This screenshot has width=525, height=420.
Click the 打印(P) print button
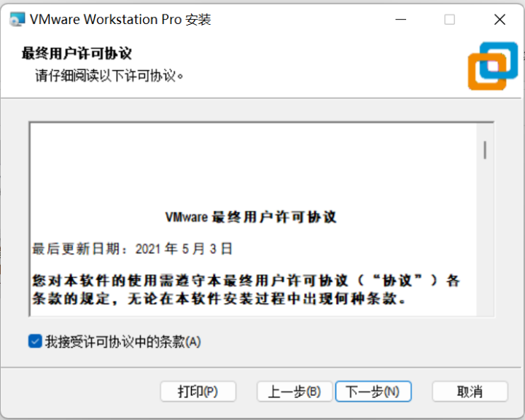point(198,391)
